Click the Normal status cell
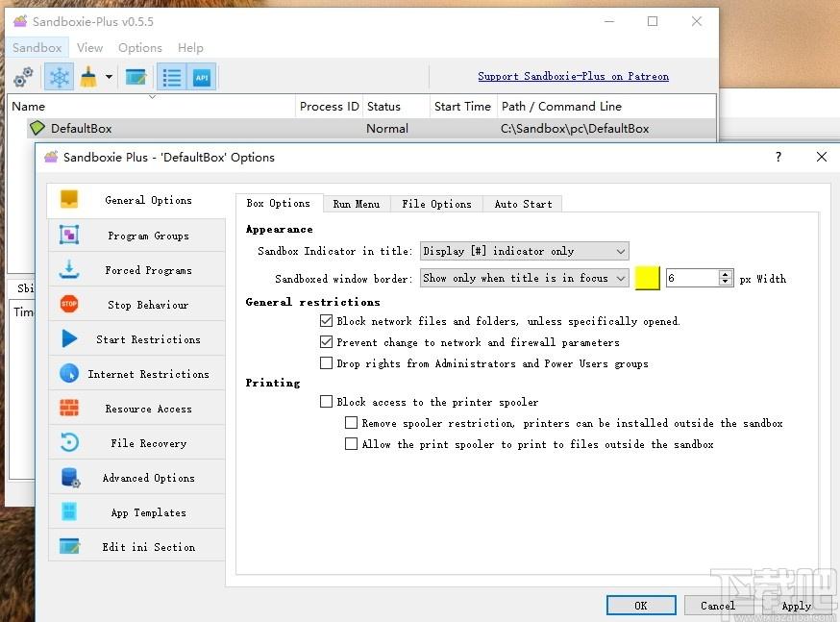This screenshot has height=622, width=840. pyautogui.click(x=387, y=129)
